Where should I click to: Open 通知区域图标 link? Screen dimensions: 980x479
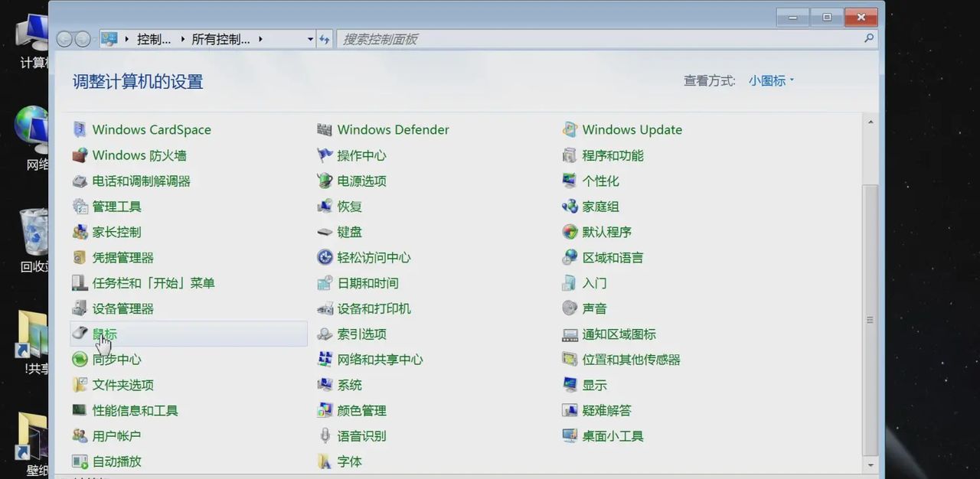tap(619, 334)
